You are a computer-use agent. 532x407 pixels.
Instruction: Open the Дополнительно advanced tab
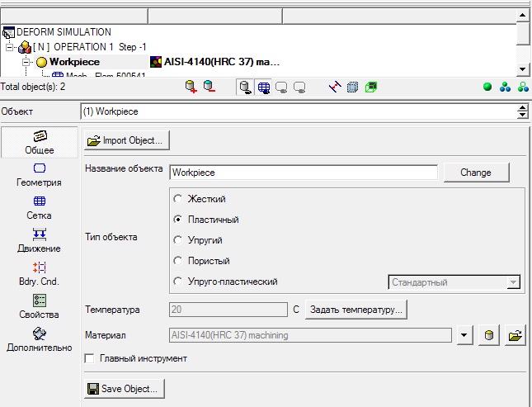(40, 340)
